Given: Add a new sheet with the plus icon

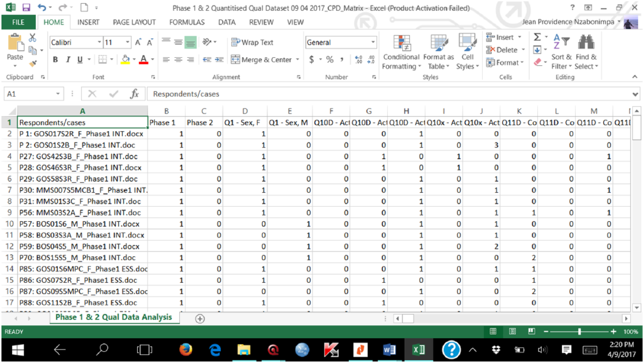Looking at the screenshot, I should tap(200, 319).
